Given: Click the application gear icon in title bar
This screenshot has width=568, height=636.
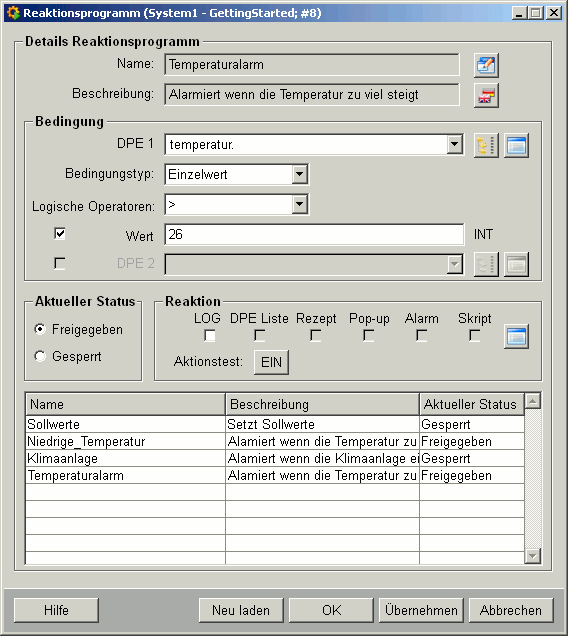Looking at the screenshot, I should [x=13, y=13].
